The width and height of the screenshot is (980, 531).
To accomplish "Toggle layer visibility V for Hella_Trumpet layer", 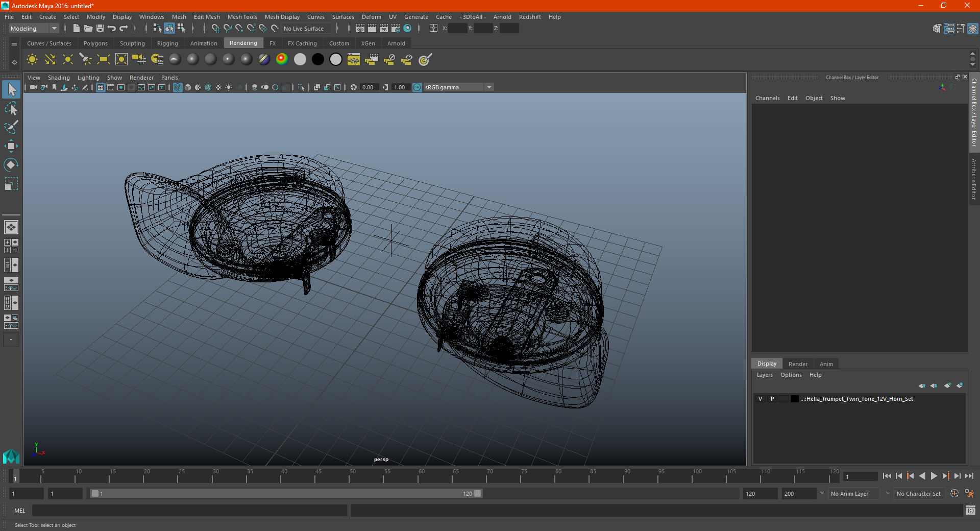I will point(760,399).
